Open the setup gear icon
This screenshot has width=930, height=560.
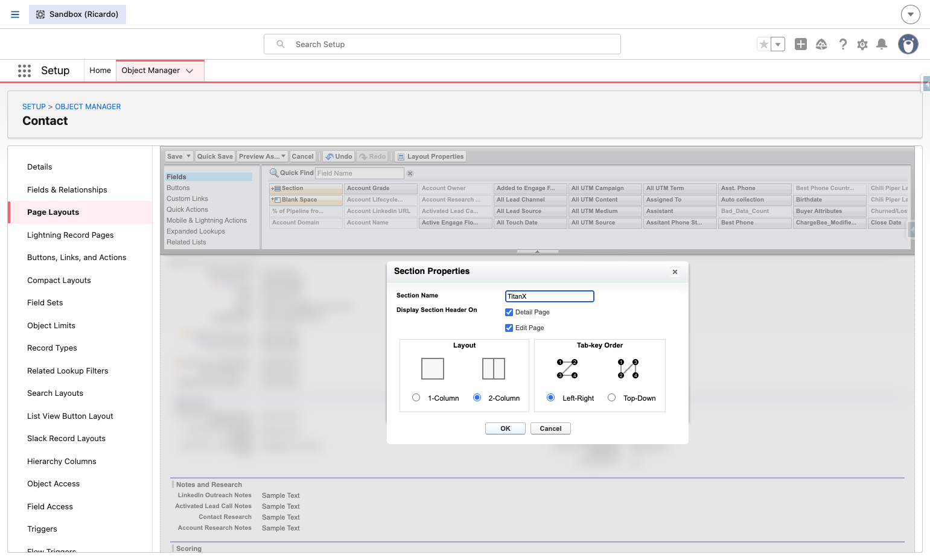862,44
